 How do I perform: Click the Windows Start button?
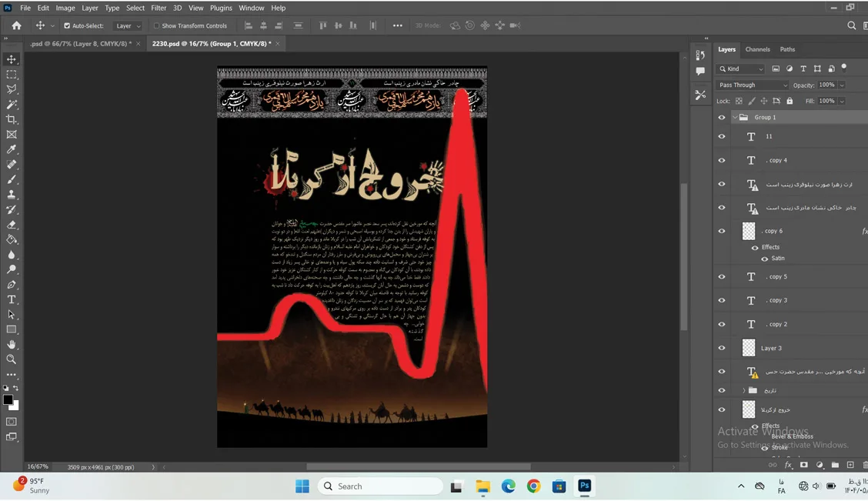(x=302, y=486)
